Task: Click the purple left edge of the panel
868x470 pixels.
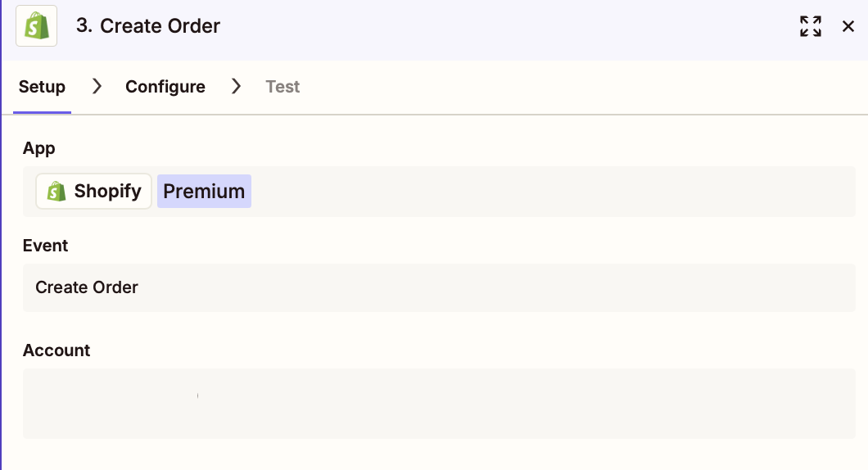Action: pos(2,246)
